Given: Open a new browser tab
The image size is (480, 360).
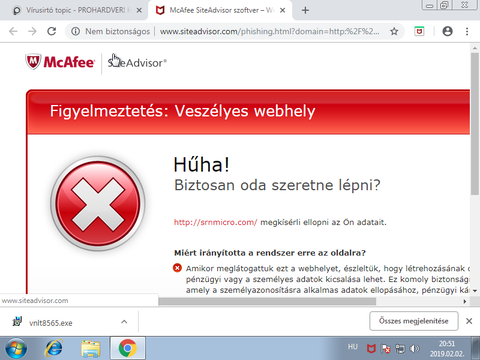Looking at the screenshot, I should pyautogui.click(x=305, y=10).
